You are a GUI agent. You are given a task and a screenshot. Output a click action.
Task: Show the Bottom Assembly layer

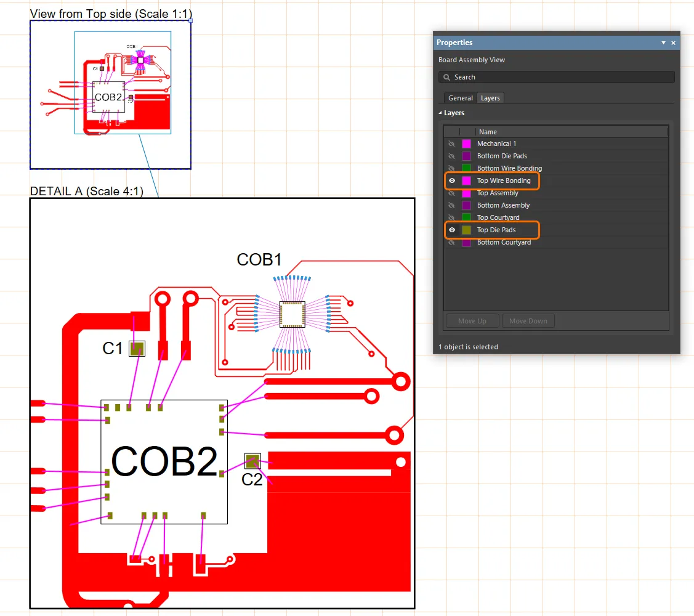pyautogui.click(x=452, y=205)
